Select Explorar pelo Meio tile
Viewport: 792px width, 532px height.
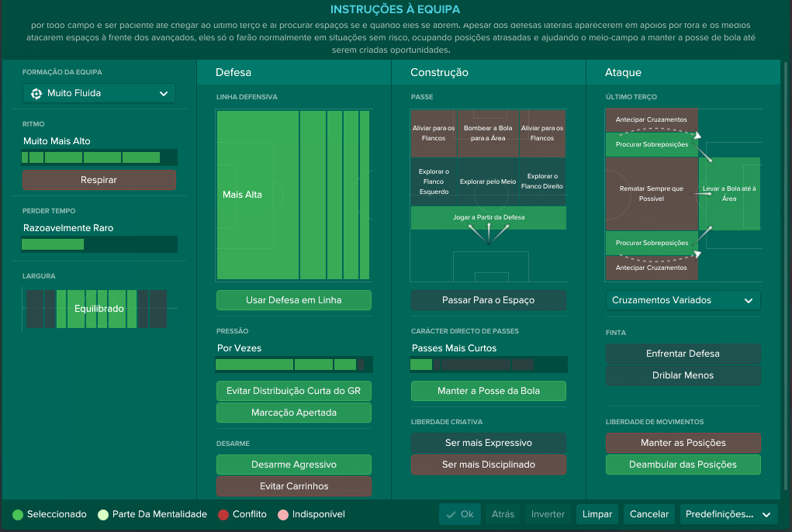point(488,181)
